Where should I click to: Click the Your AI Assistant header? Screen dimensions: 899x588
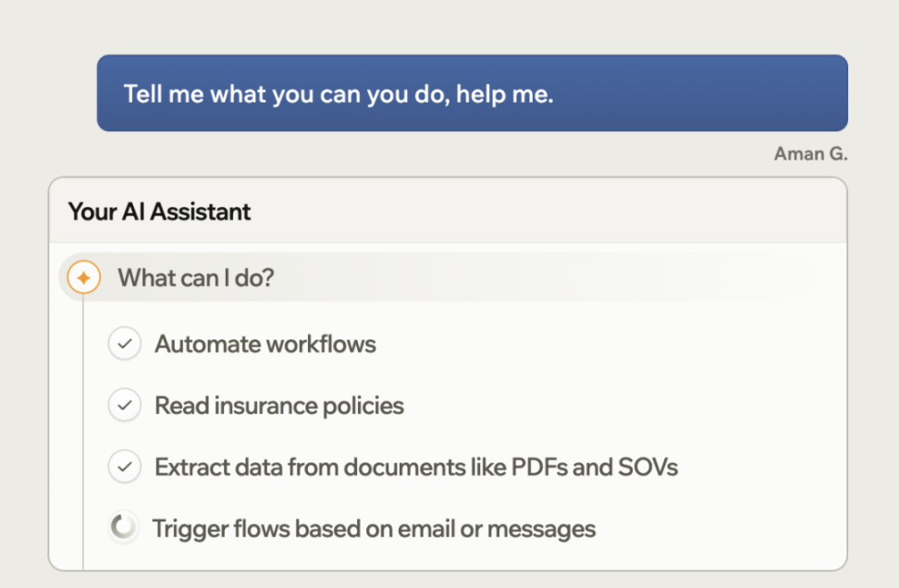[x=159, y=212]
